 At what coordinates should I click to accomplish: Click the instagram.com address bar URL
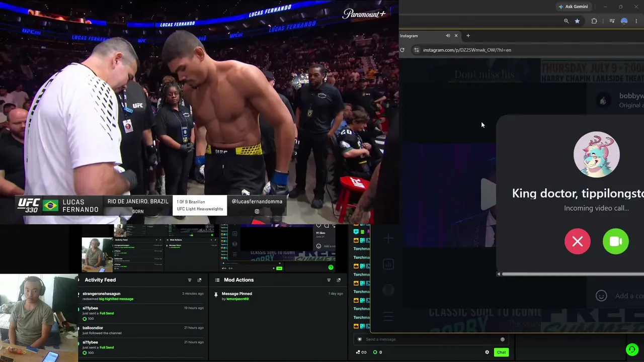tap(467, 50)
